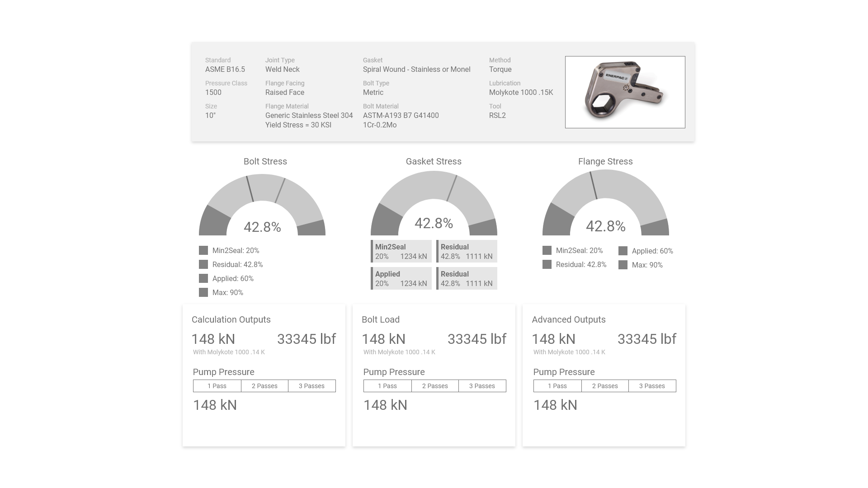
Task: Select 2 Passes in Calculation Outputs
Action: [x=264, y=386]
